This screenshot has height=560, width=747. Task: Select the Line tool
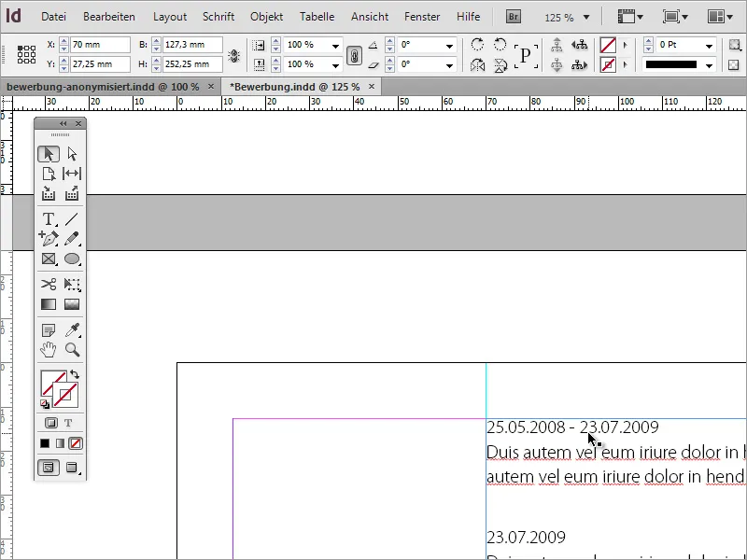[x=72, y=219]
